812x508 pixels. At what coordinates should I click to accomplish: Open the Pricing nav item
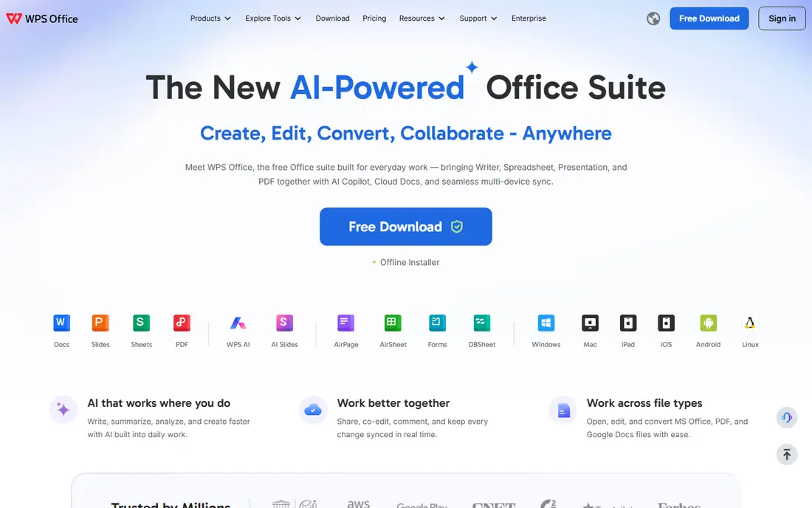[x=374, y=18]
